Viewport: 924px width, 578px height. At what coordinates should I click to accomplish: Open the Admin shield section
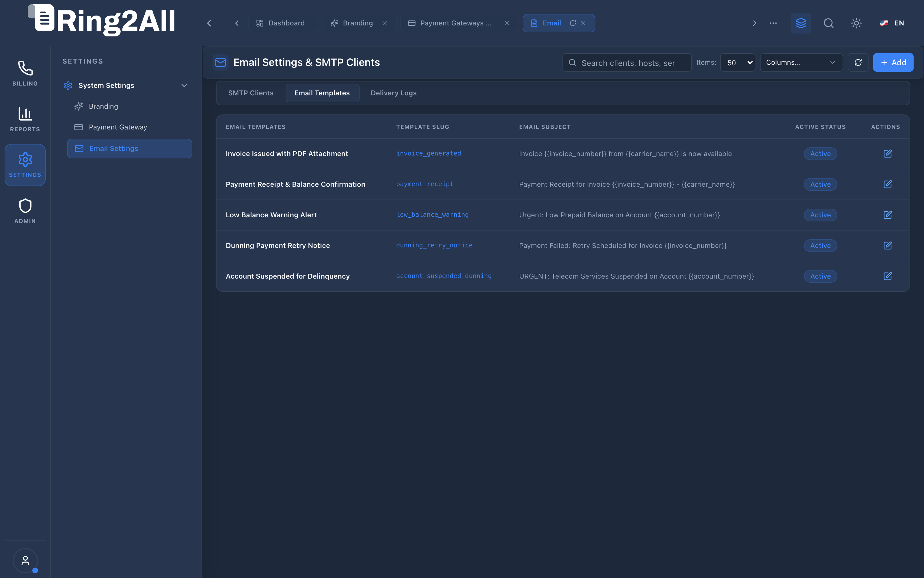pos(25,211)
